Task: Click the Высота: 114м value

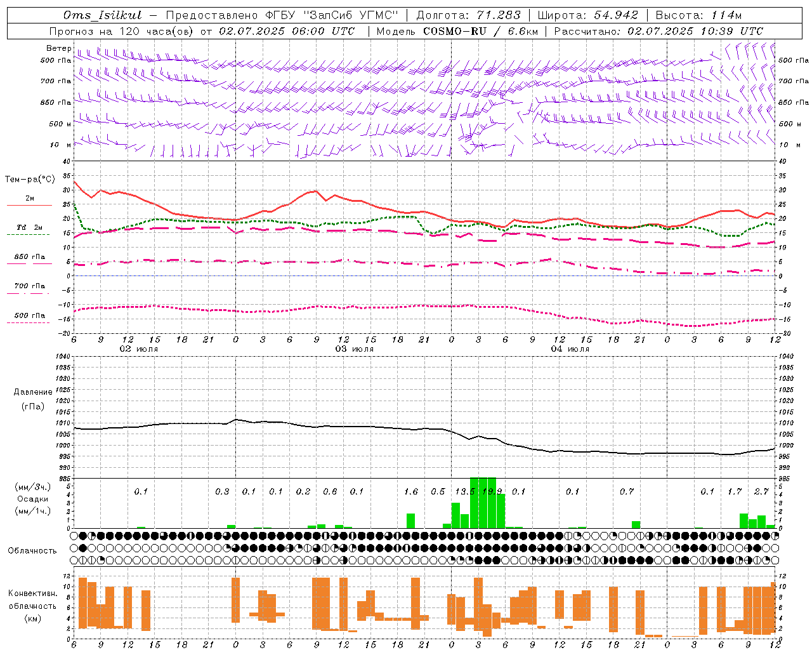Action: [698, 15]
